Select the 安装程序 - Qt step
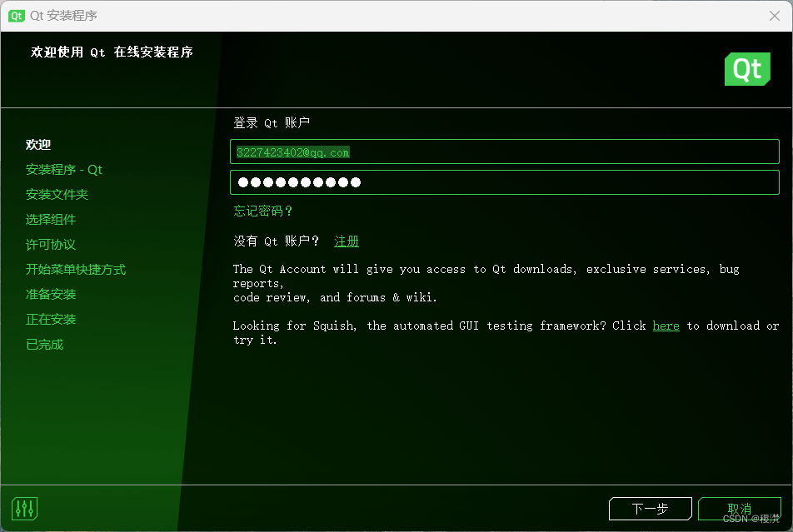Viewport: 793px width, 532px height. pyautogui.click(x=63, y=169)
